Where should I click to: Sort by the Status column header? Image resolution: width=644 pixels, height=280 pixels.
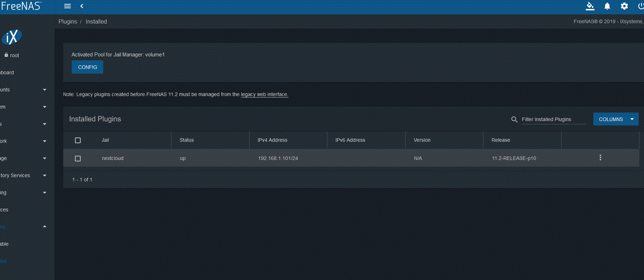click(187, 140)
